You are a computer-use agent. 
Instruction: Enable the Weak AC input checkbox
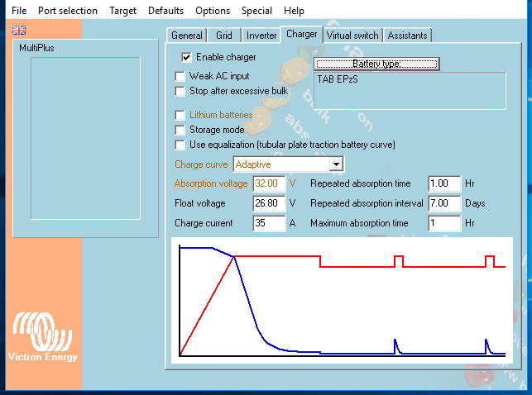[x=180, y=76]
